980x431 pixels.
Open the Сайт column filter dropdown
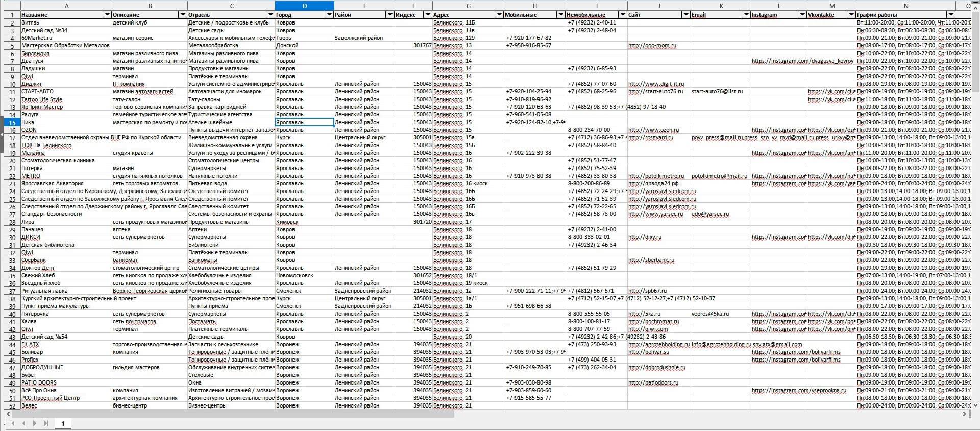tap(686, 15)
